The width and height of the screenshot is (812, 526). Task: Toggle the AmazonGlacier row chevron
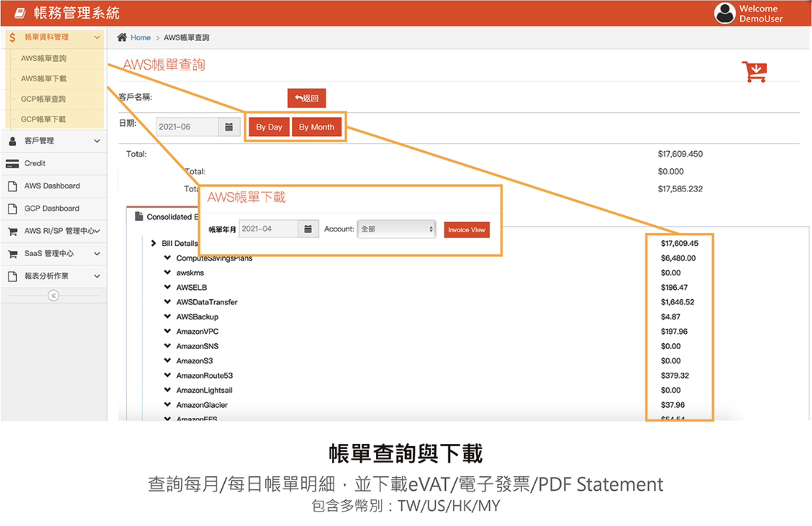pos(167,405)
